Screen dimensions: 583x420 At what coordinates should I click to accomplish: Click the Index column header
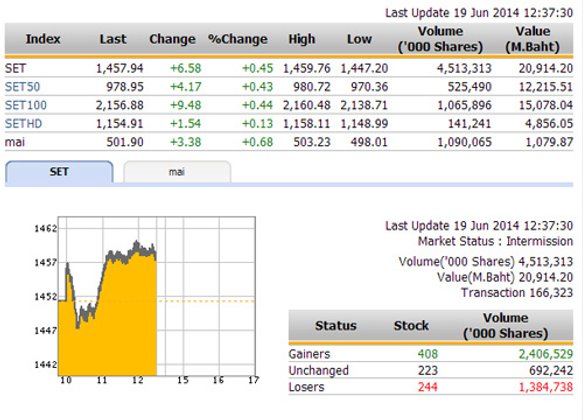(43, 39)
